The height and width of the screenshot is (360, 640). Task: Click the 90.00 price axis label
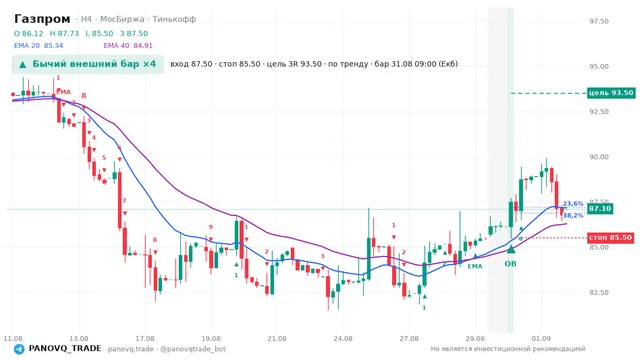click(x=599, y=157)
